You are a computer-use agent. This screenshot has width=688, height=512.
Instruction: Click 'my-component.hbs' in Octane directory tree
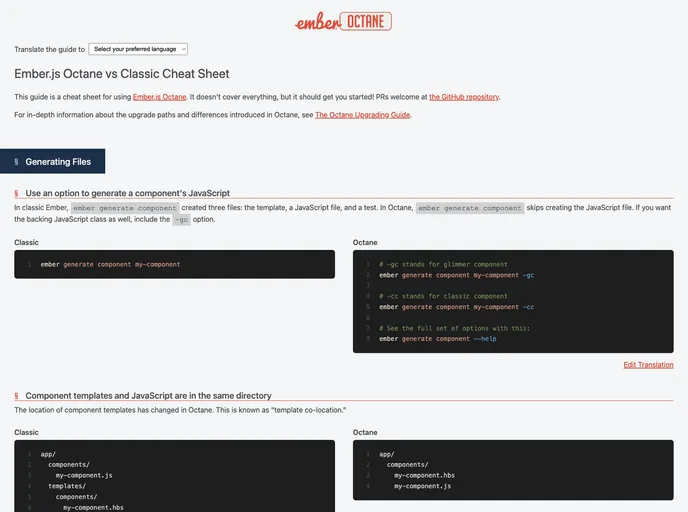coord(424,475)
